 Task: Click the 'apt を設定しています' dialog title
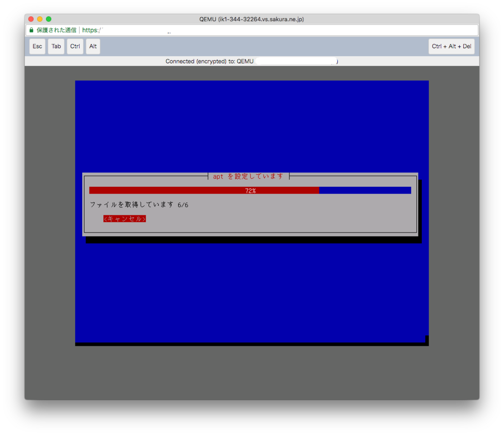248,176
